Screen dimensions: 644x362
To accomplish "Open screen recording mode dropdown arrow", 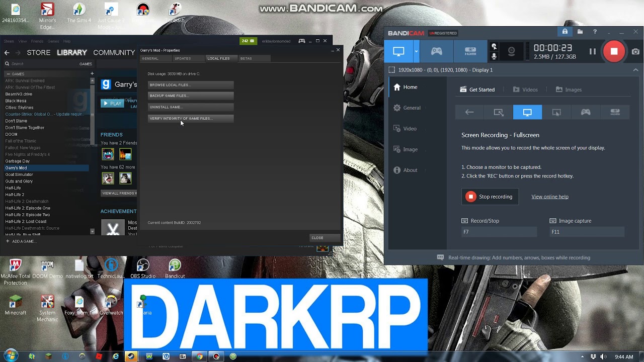I will (416, 51).
